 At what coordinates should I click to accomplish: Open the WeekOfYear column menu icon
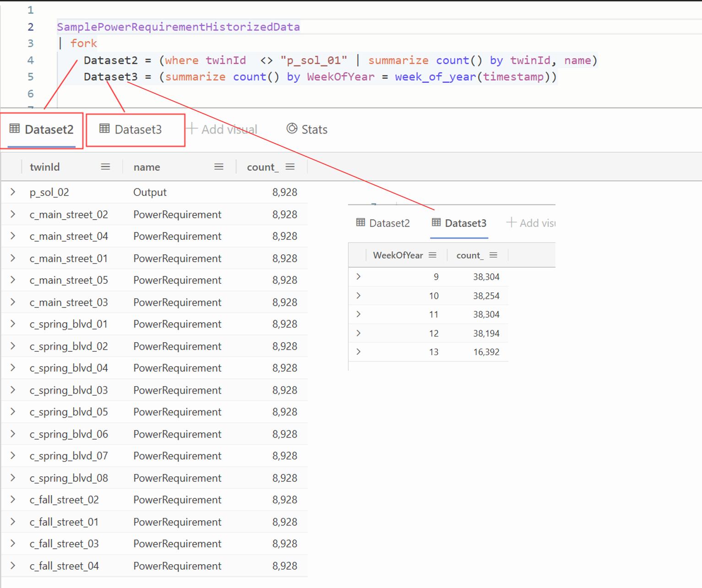[432, 255]
